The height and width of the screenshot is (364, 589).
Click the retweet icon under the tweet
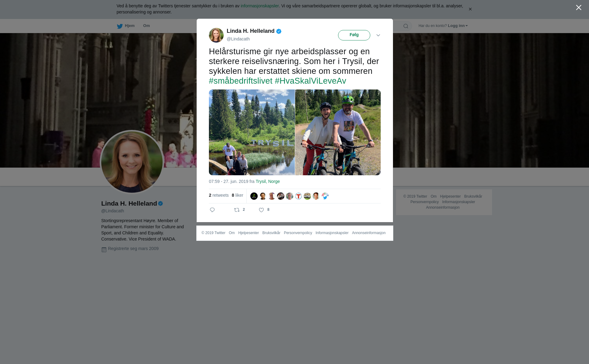point(237,210)
